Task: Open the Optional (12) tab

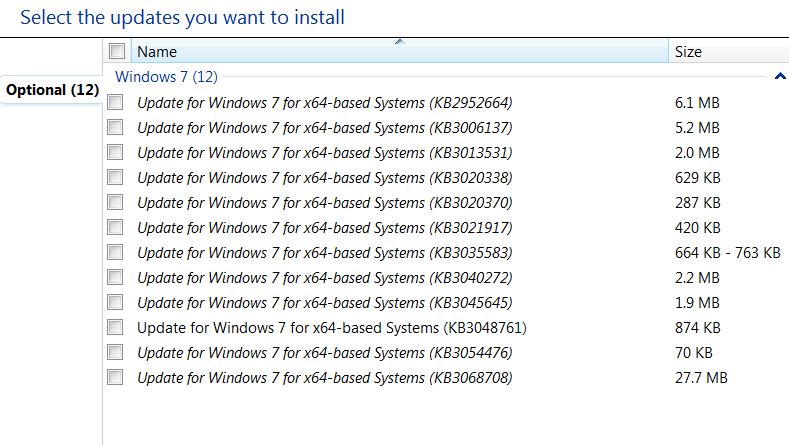Action: tap(52, 90)
